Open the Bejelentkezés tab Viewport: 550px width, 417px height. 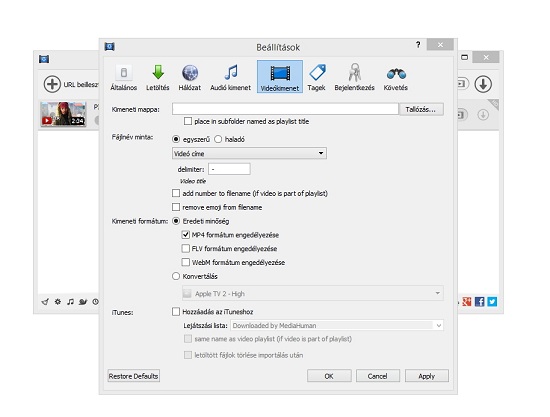[354, 78]
